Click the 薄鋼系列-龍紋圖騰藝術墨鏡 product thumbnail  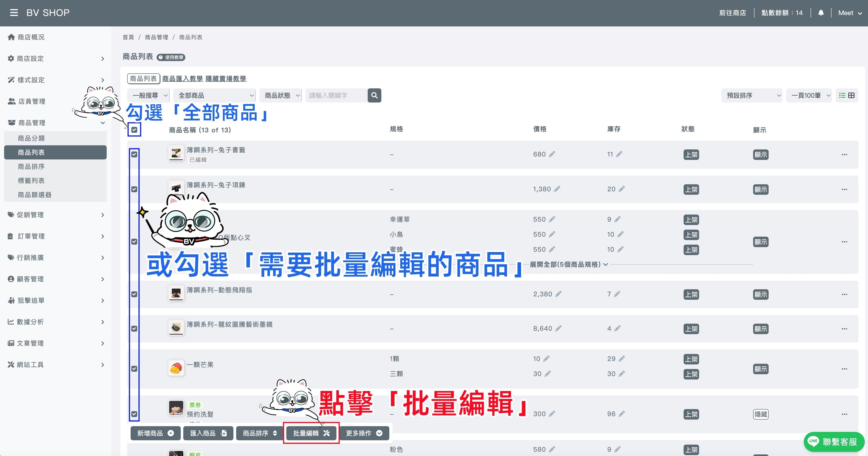point(176,328)
